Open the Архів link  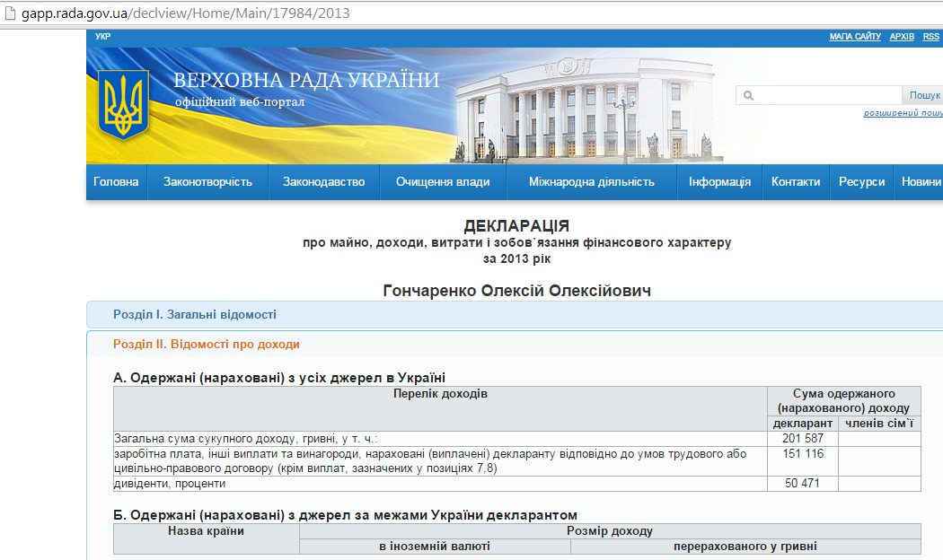click(902, 37)
